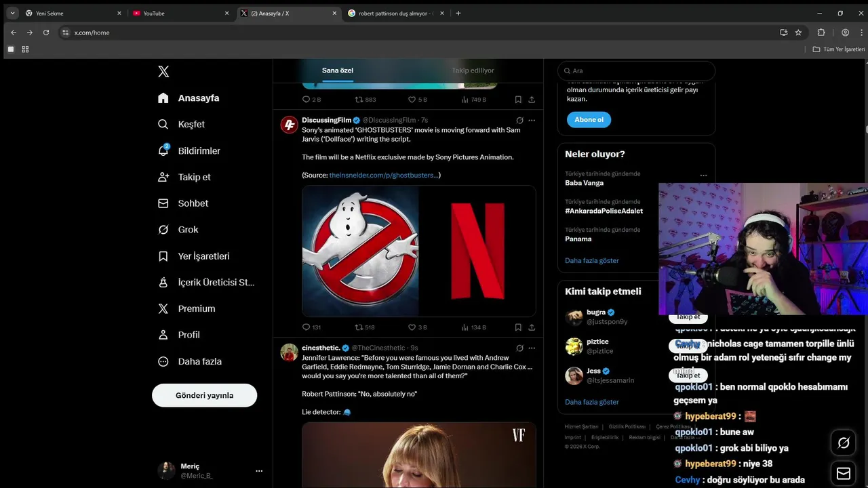
Task: Open floating Grok button bottom right
Action: pyautogui.click(x=844, y=443)
